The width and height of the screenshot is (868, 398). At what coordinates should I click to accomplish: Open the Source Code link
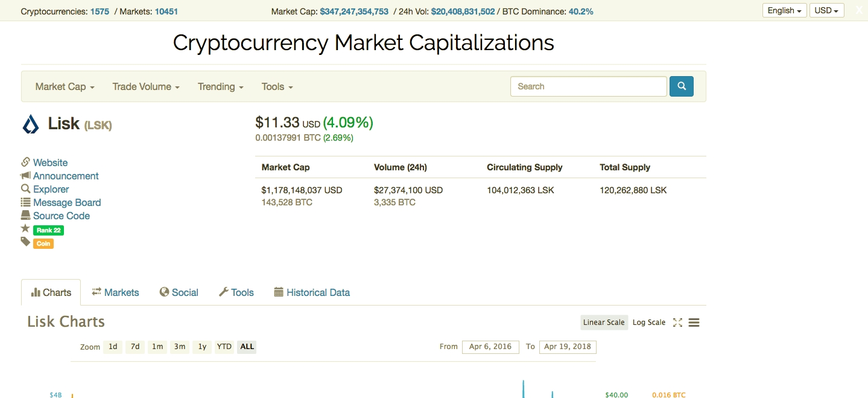pyautogui.click(x=62, y=216)
